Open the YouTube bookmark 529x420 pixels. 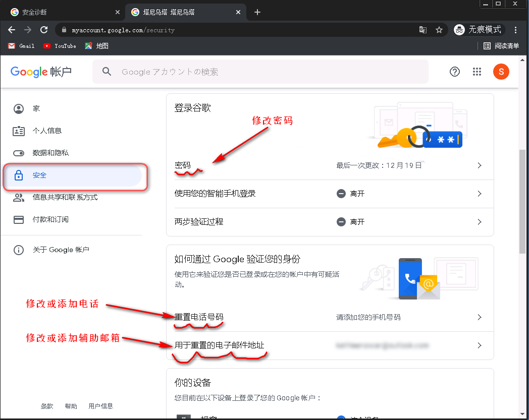(60, 46)
